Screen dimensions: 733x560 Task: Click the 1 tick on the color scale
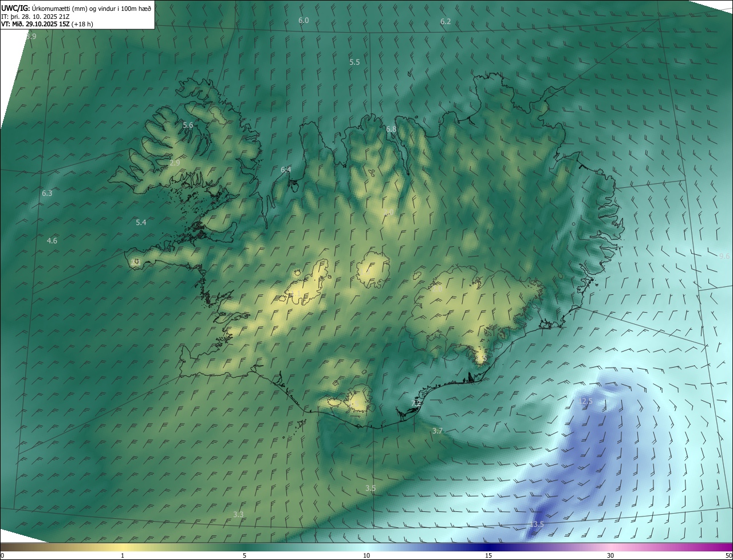pyautogui.click(x=123, y=555)
